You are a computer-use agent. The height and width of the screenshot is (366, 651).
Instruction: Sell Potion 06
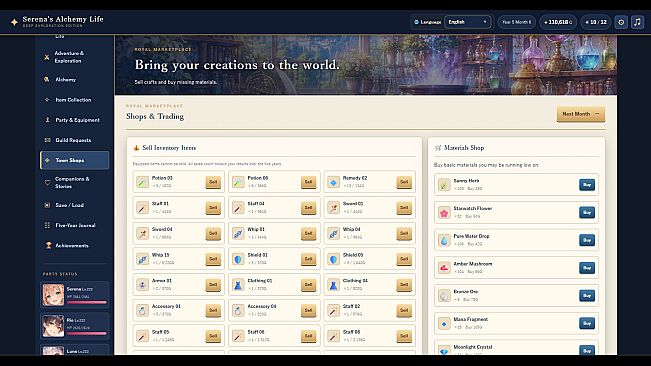(308, 182)
